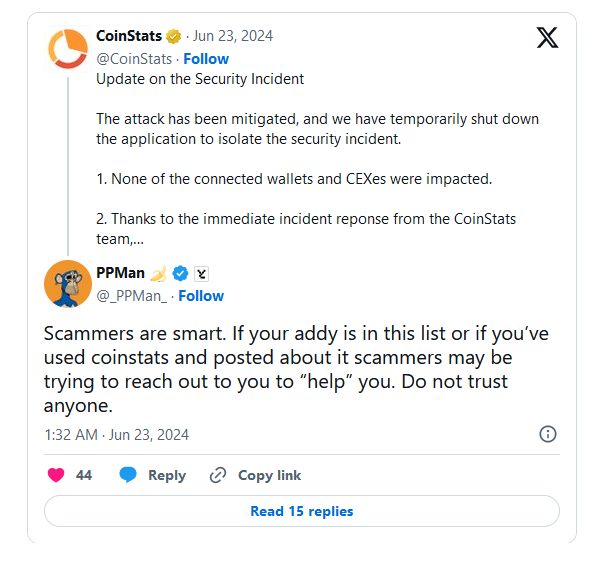Open the tweet info circle icon

click(548, 434)
